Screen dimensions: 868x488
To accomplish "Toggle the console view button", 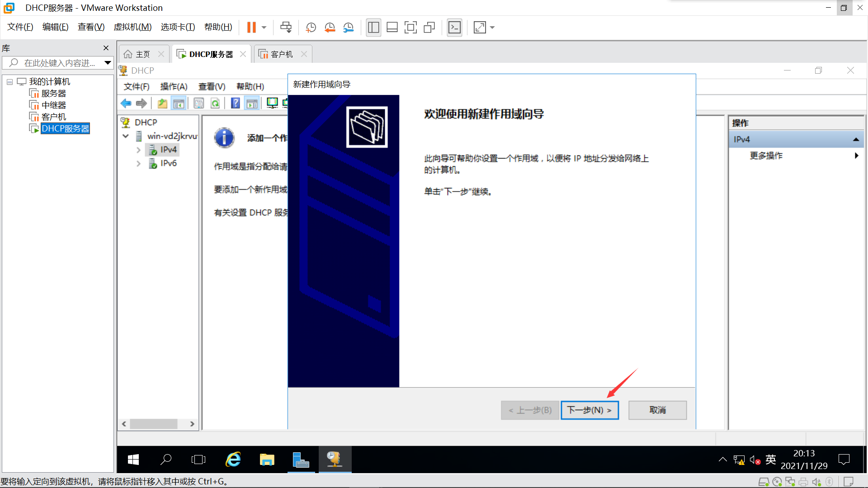I will point(454,28).
